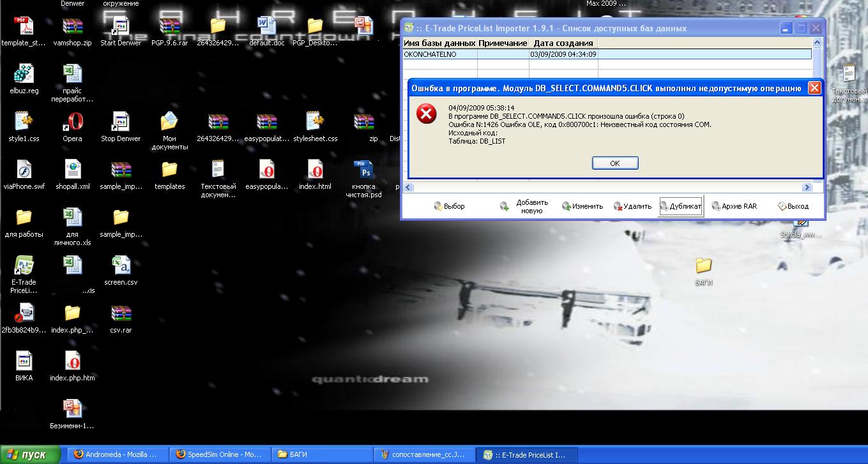Switch to БАГИ folder taskbar item
This screenshot has height=464, width=868.
[323, 454]
